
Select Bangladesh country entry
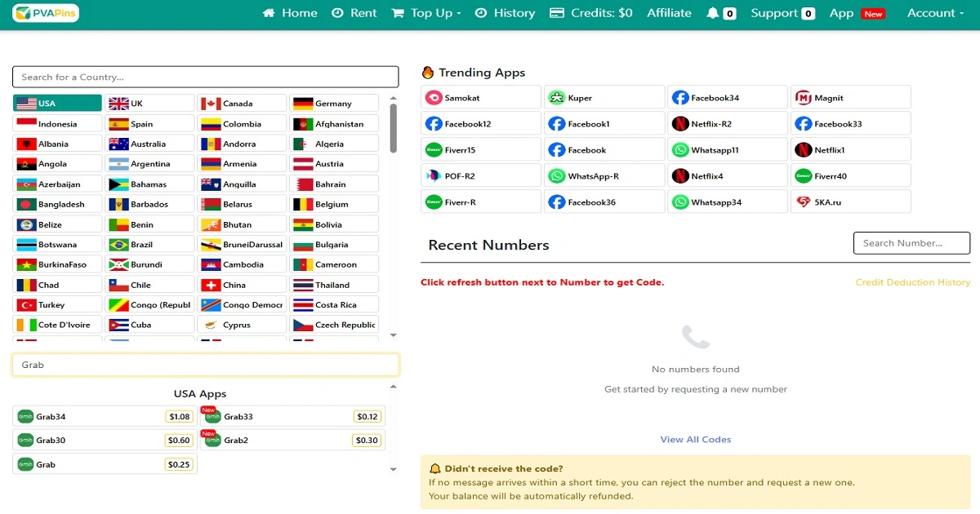coord(57,204)
